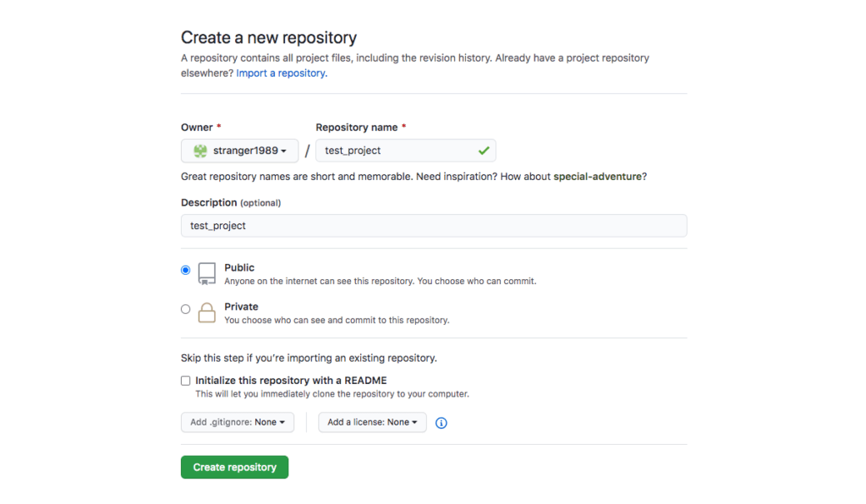Enable Initialize this repository with a README
The width and height of the screenshot is (866, 504).
pyautogui.click(x=185, y=381)
